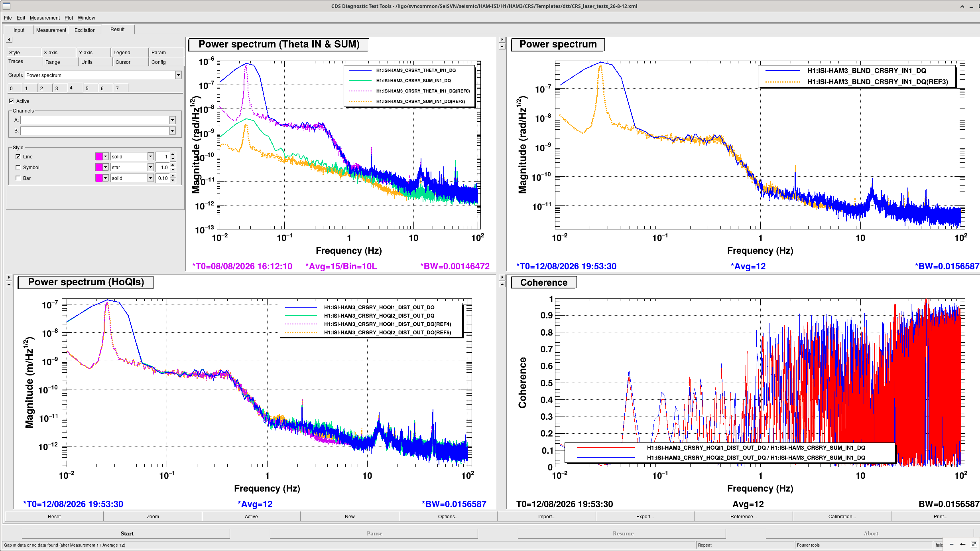Expand channel A dropdown list
Viewport: 980px width, 551px height.
click(172, 120)
